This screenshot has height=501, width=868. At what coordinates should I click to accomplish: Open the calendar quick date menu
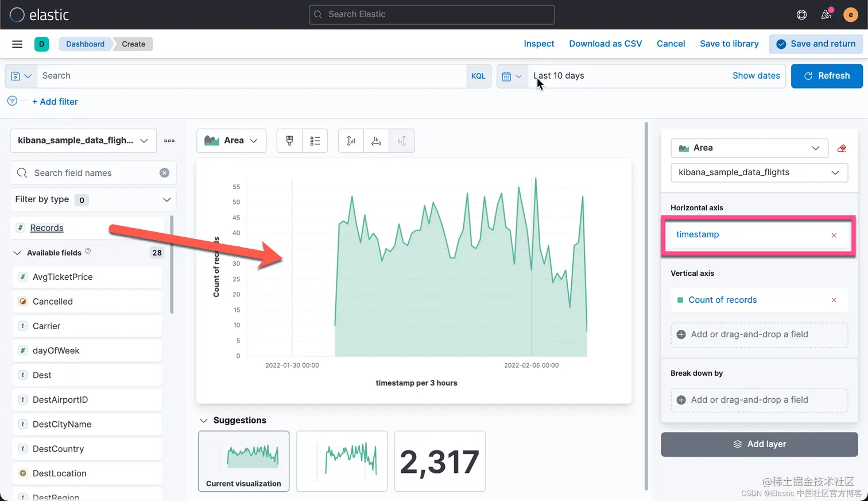coord(511,76)
